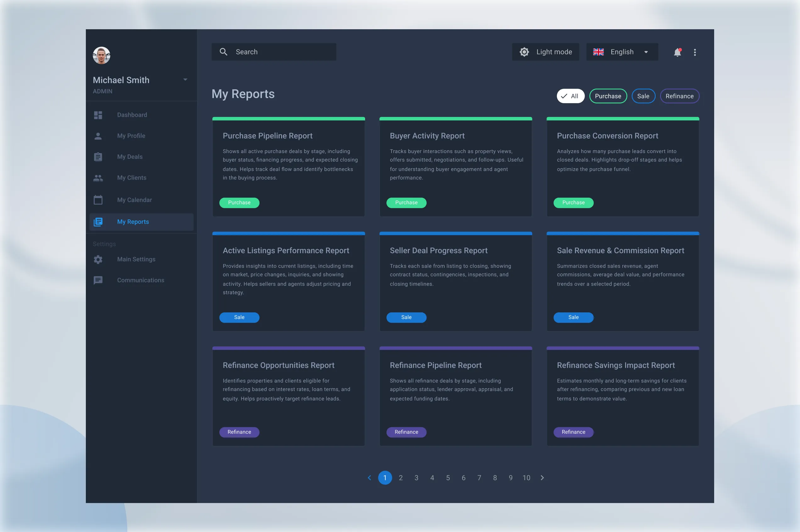This screenshot has height=532, width=800.
Task: Select the All filter chip
Action: click(570, 96)
